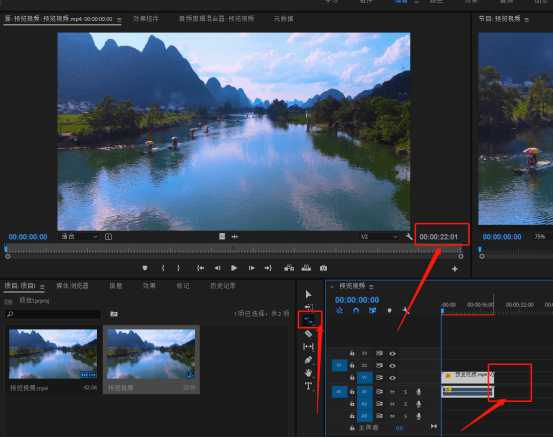Switch to 标记 tab in project panel
The image size is (553, 438).
tap(183, 286)
